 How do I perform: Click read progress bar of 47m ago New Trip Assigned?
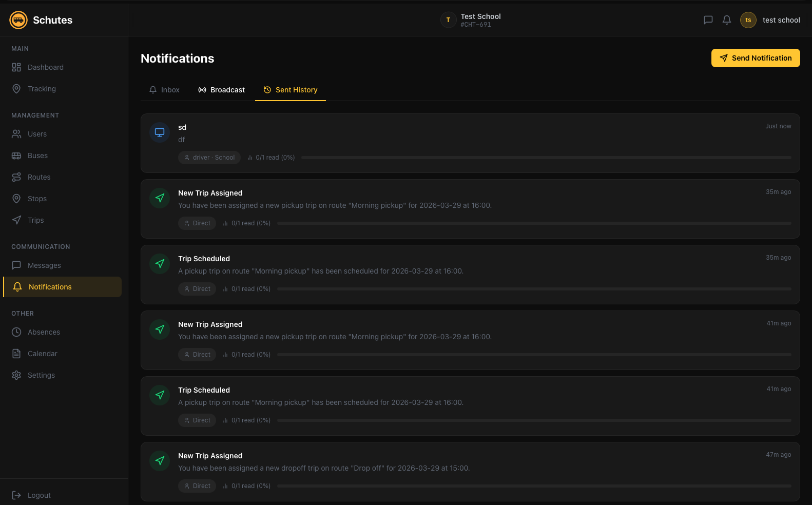coord(534,486)
